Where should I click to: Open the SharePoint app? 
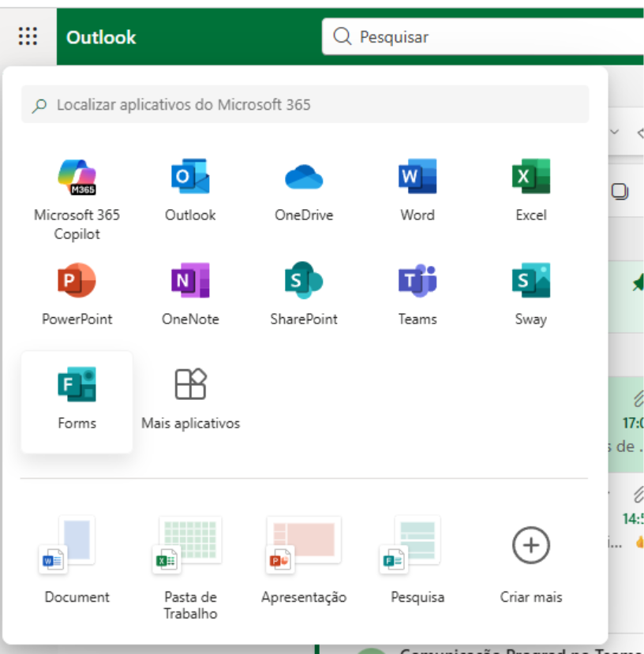click(304, 293)
